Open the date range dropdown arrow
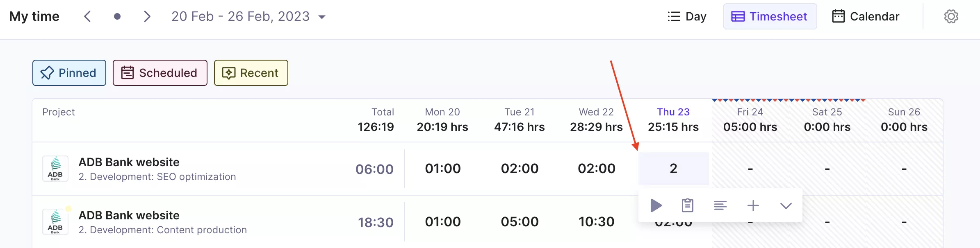Viewport: 980px width, 248px height. click(x=322, y=17)
